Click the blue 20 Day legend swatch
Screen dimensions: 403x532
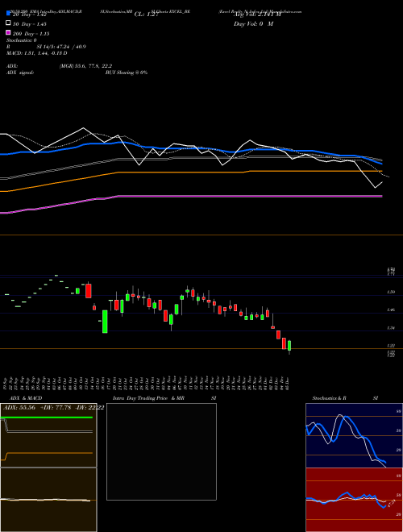(x=8, y=14)
